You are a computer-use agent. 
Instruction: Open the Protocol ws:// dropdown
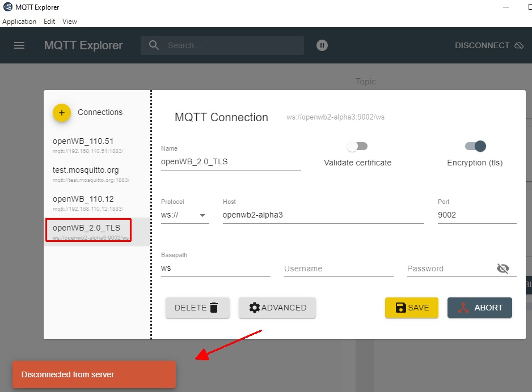pyautogui.click(x=185, y=215)
